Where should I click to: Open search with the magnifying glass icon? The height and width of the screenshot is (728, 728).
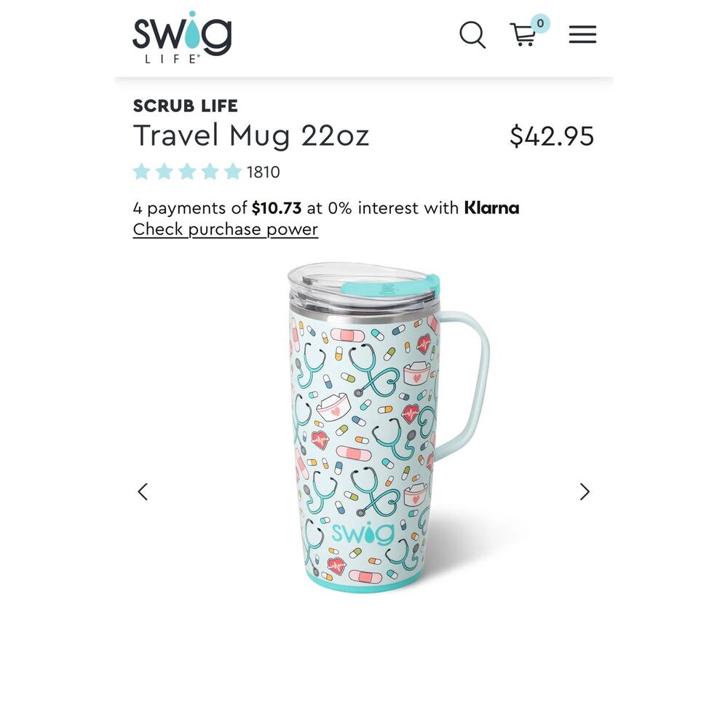(472, 34)
